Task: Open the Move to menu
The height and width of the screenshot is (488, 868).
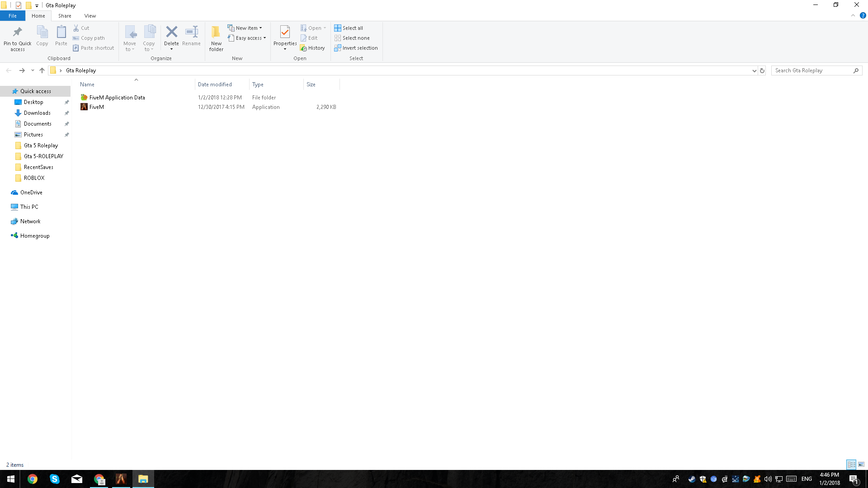Action: pos(130,38)
